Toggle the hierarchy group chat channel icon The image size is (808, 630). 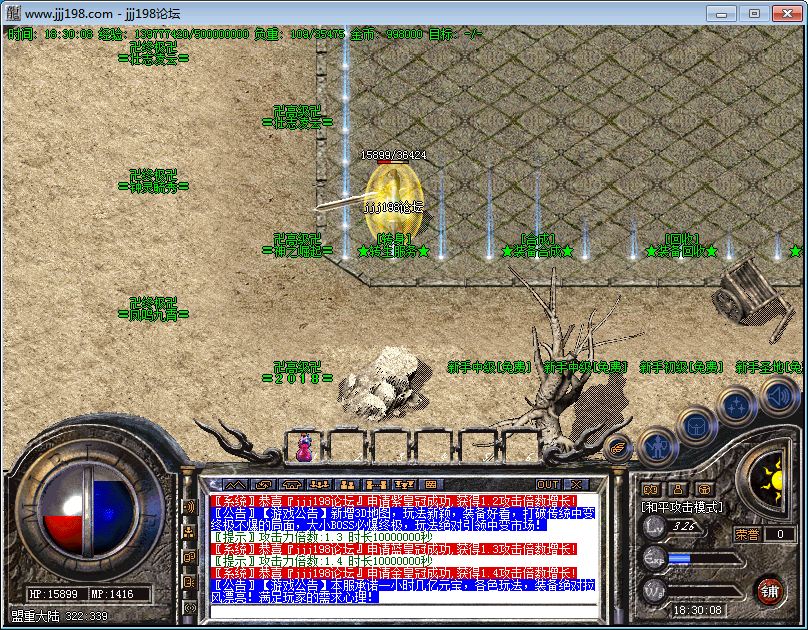[189, 532]
